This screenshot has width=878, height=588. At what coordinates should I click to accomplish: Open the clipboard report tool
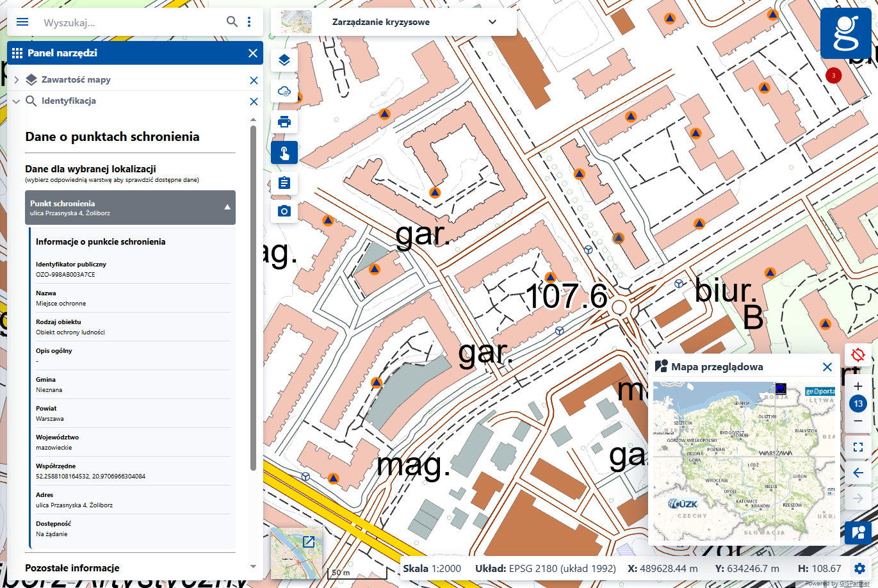284,183
